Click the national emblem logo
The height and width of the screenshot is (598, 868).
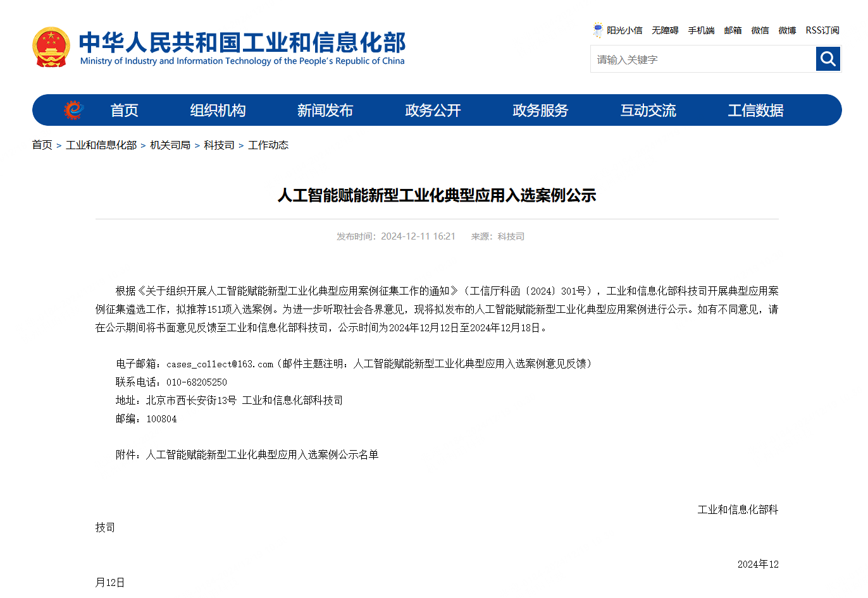(51, 47)
